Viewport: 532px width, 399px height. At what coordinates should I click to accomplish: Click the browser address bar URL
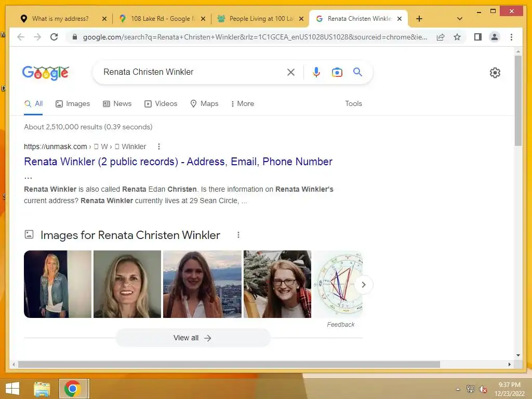pyautogui.click(x=255, y=37)
